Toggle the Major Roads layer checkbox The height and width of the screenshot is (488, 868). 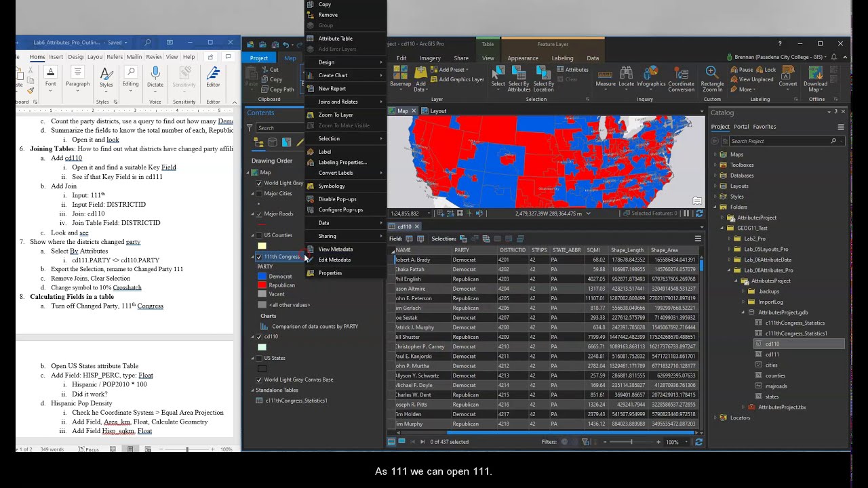tap(258, 214)
